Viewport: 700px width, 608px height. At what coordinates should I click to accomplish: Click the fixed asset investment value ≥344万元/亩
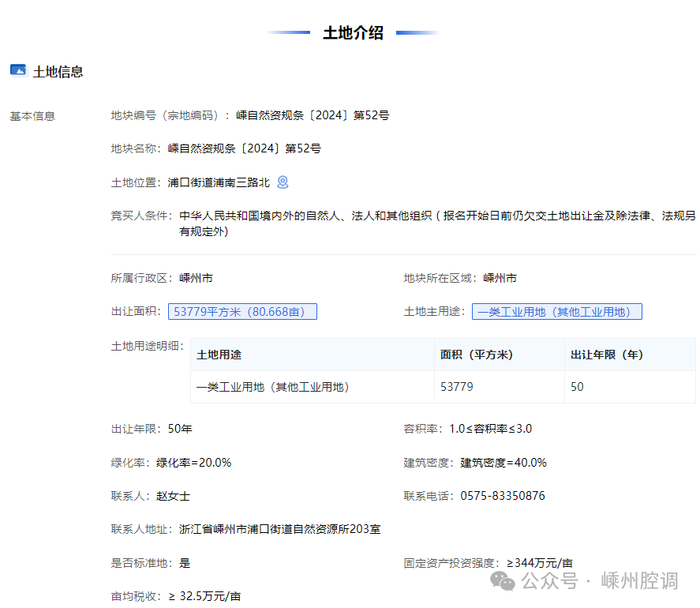tap(539, 563)
